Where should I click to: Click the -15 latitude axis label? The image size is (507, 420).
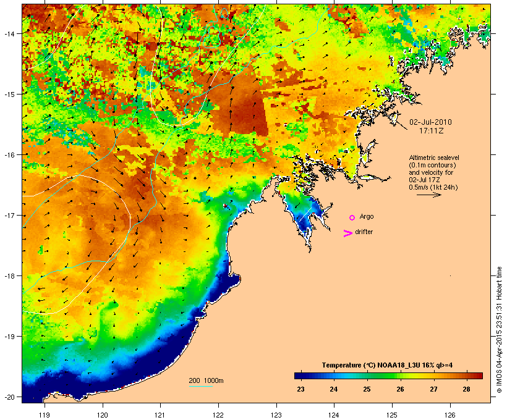(9, 94)
